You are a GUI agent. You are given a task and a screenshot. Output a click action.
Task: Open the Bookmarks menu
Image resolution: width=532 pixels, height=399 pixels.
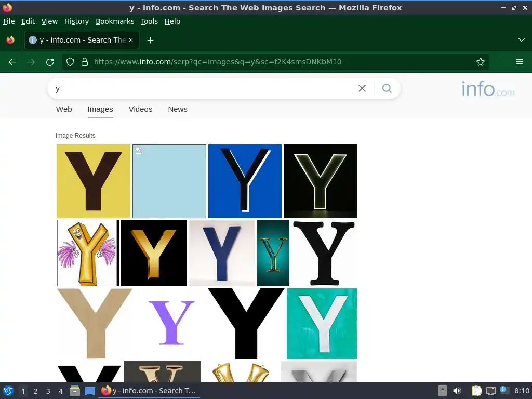pyautogui.click(x=115, y=21)
